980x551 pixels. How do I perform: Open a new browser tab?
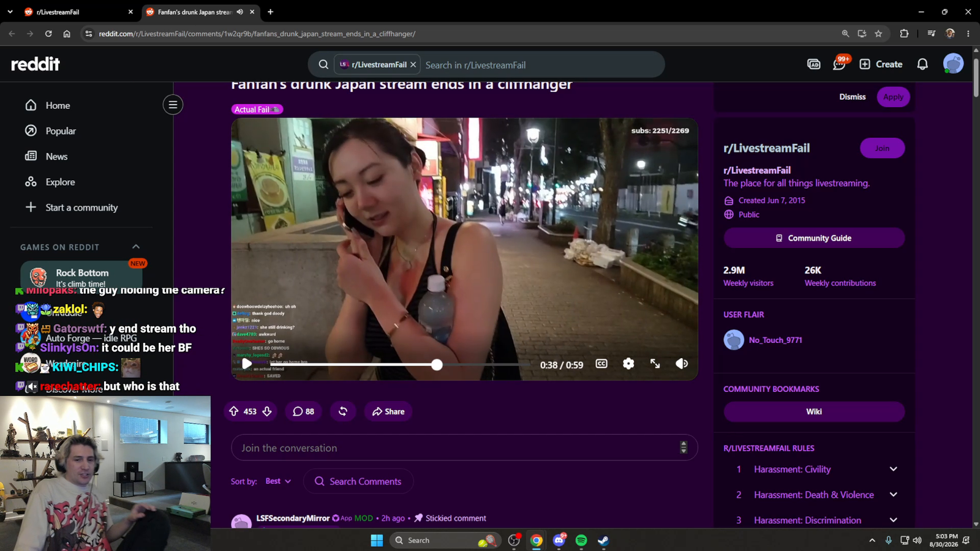[270, 12]
